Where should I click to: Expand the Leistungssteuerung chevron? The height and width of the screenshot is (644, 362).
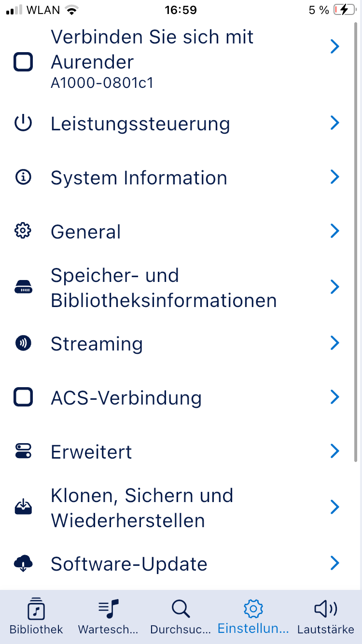click(334, 124)
